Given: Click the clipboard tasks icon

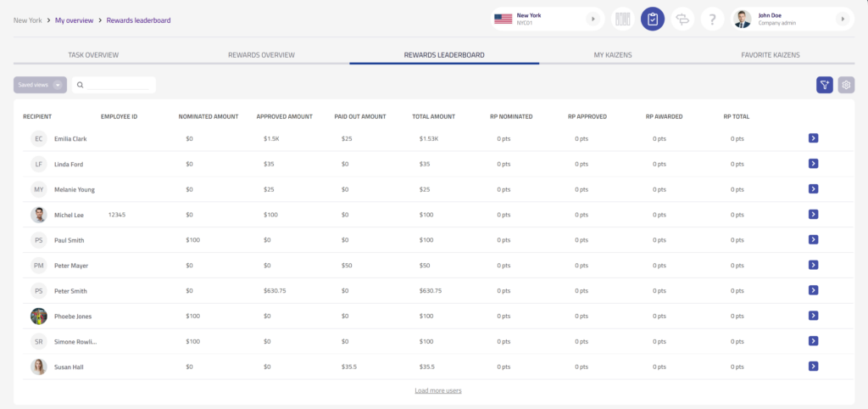Looking at the screenshot, I should pos(652,19).
